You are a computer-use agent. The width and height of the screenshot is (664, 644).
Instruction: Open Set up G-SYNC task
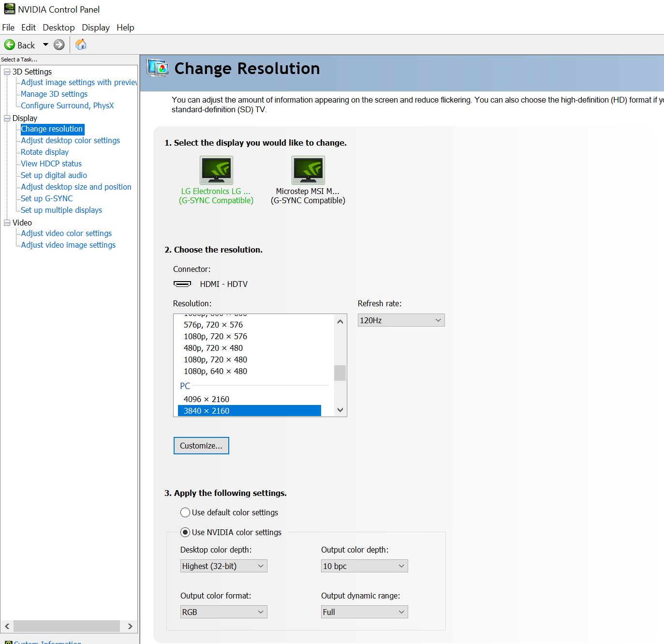pos(47,199)
